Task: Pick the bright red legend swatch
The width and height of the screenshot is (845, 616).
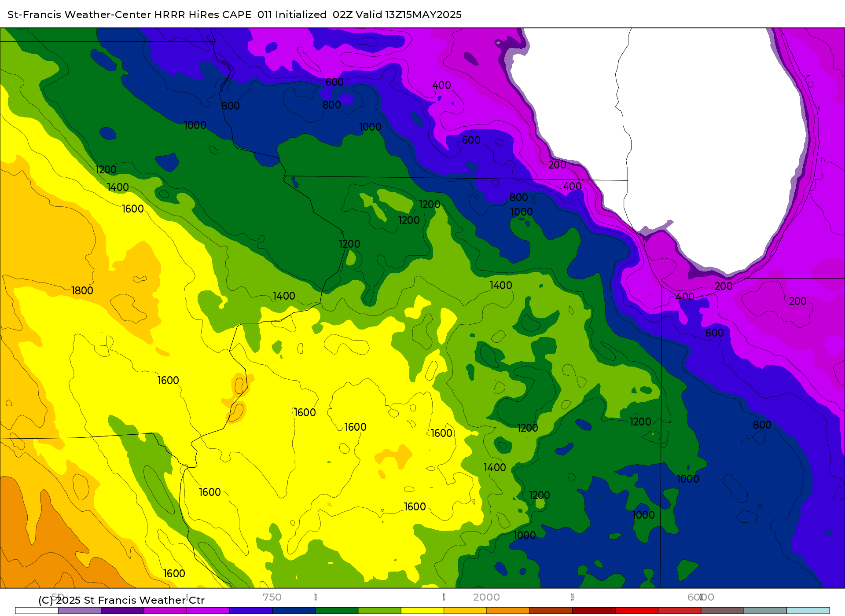Action: coord(637,611)
